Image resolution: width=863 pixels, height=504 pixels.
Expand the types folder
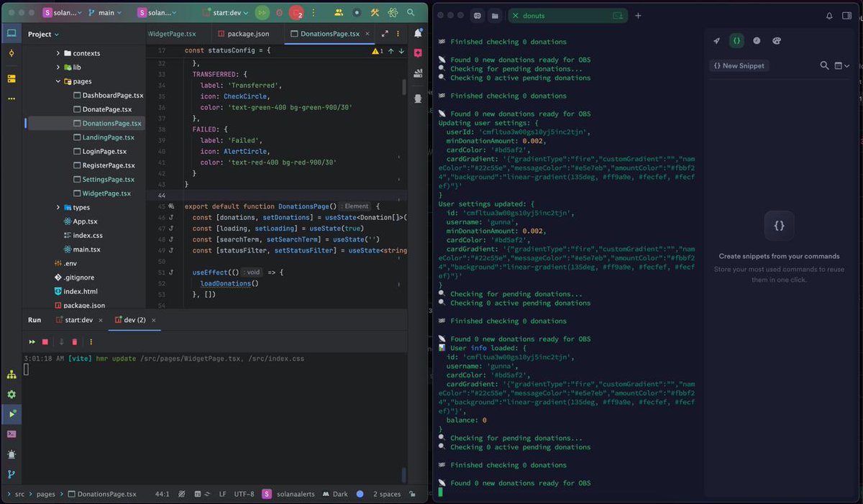click(58, 207)
